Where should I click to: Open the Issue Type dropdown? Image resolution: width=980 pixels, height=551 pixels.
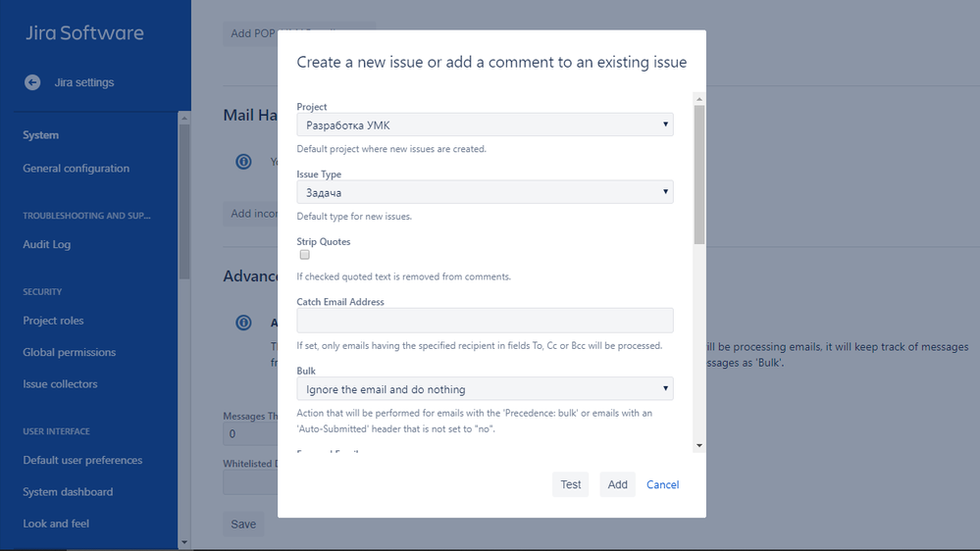coord(485,192)
